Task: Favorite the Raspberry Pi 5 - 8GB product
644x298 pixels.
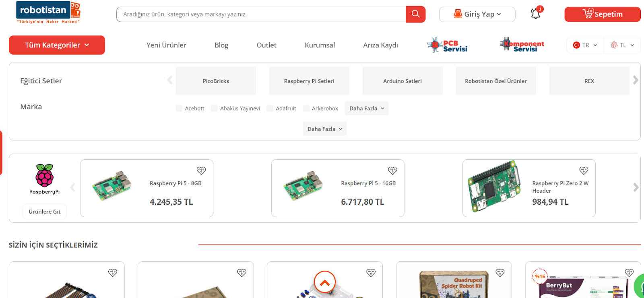Action: pos(201,171)
